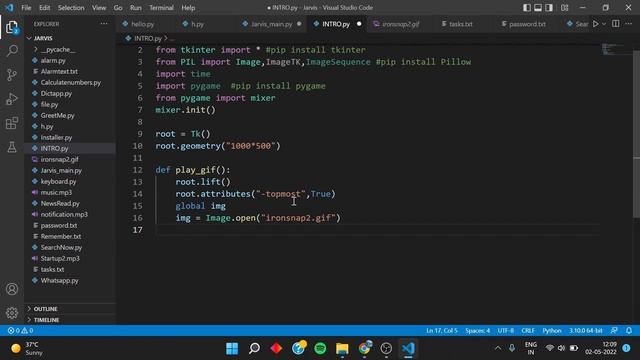Open the Selection menu
640x360 pixels.
71,8
